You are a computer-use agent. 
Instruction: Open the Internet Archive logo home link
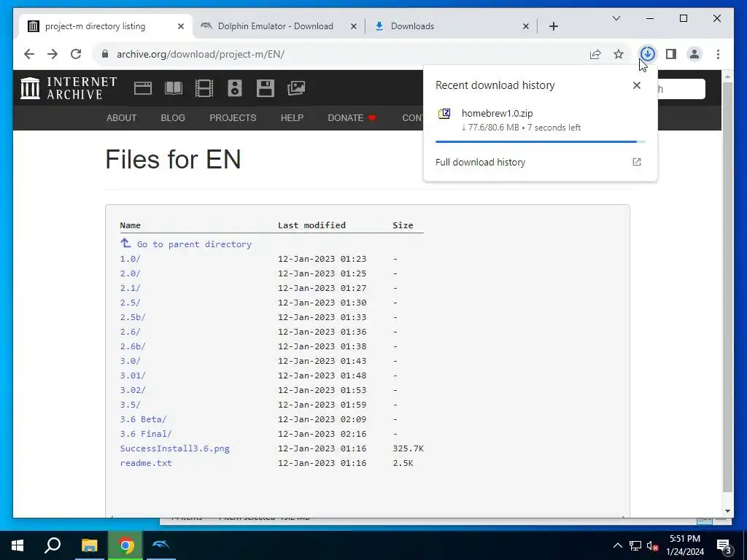tap(69, 88)
